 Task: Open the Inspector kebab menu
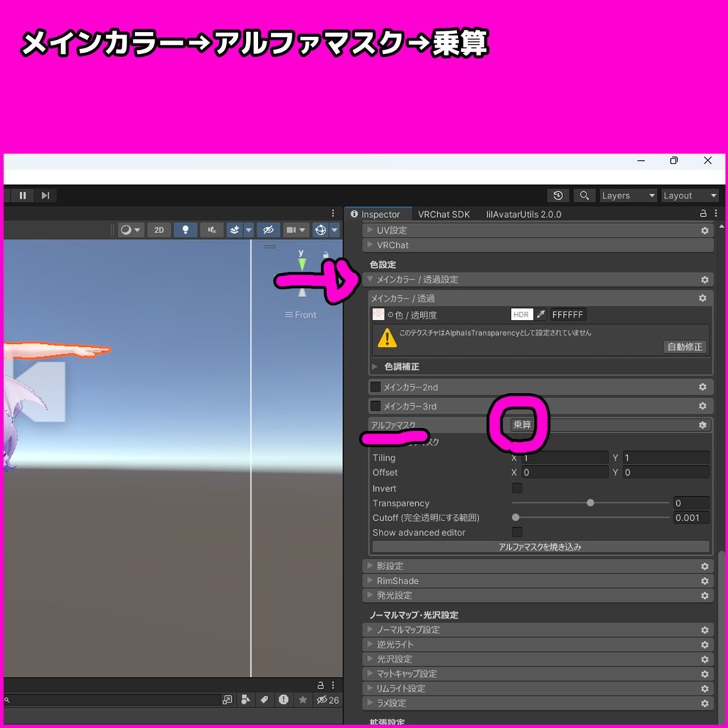[716, 213]
